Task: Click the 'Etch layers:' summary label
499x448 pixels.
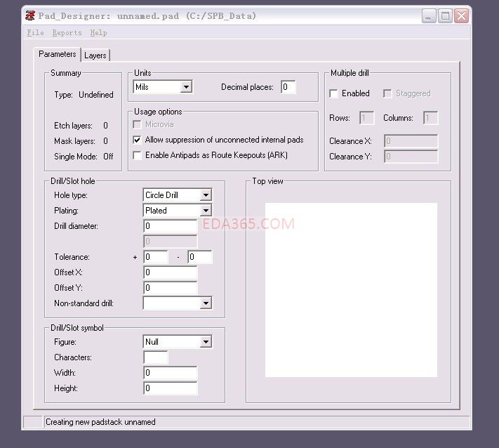Action: [x=73, y=126]
